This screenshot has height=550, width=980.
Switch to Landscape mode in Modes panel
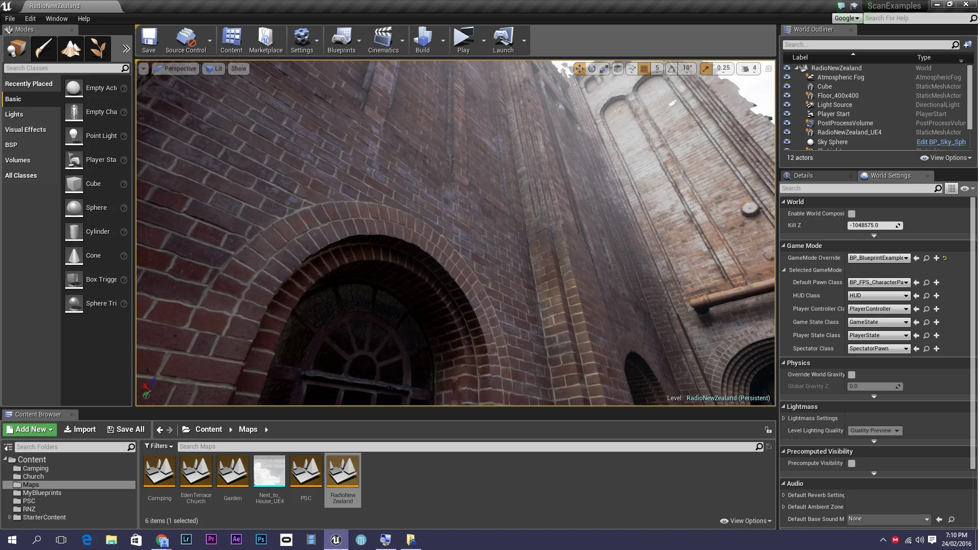coord(71,48)
